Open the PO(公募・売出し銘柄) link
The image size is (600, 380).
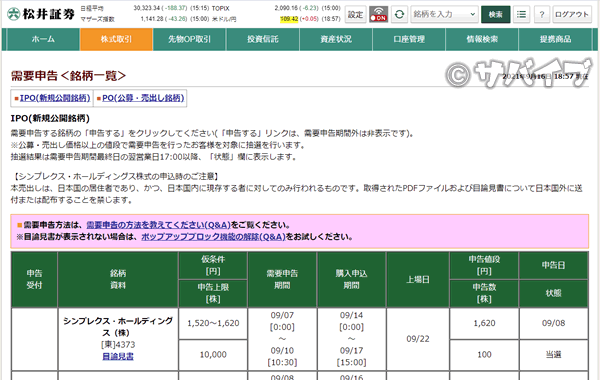[x=143, y=98]
